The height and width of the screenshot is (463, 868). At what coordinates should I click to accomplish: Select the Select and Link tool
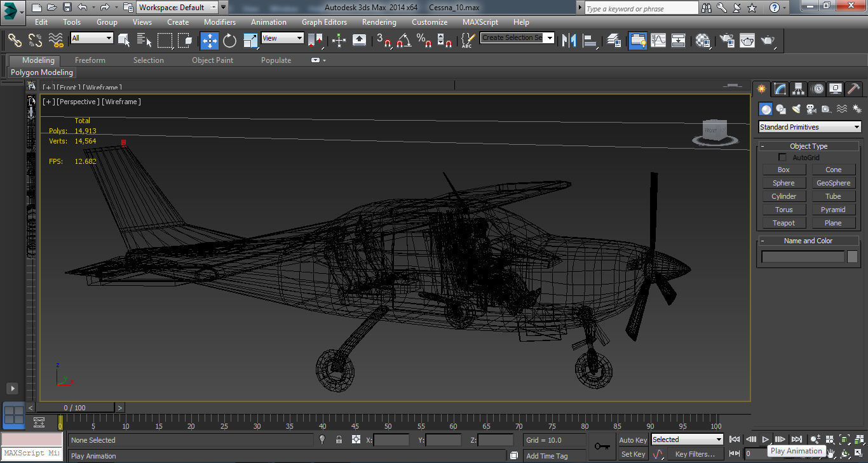tap(15, 41)
